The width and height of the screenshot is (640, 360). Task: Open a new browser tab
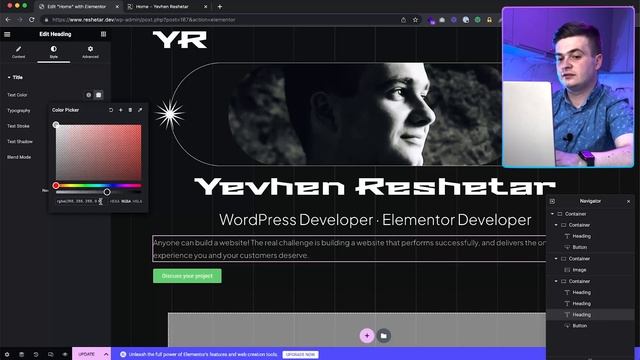220,7
